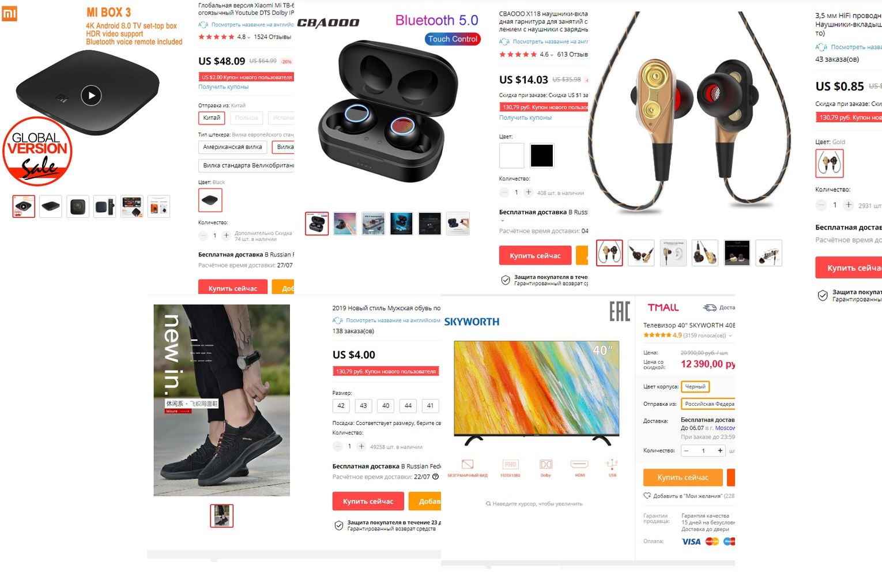Click magnifier icon under Skyworth TV image
This screenshot has width=882, height=588.
488,504
